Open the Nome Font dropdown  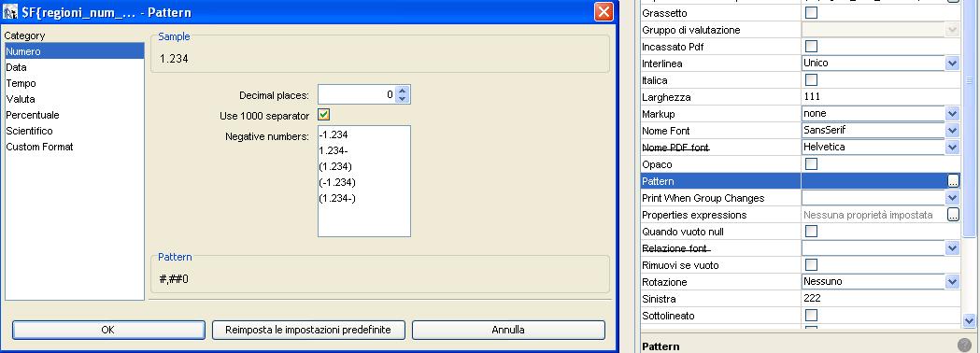pos(952,131)
